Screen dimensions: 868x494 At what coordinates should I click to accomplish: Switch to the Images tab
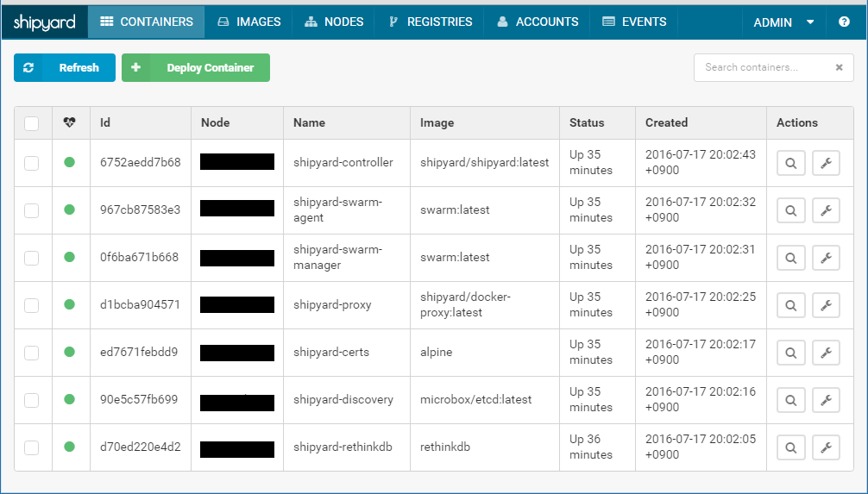point(248,22)
